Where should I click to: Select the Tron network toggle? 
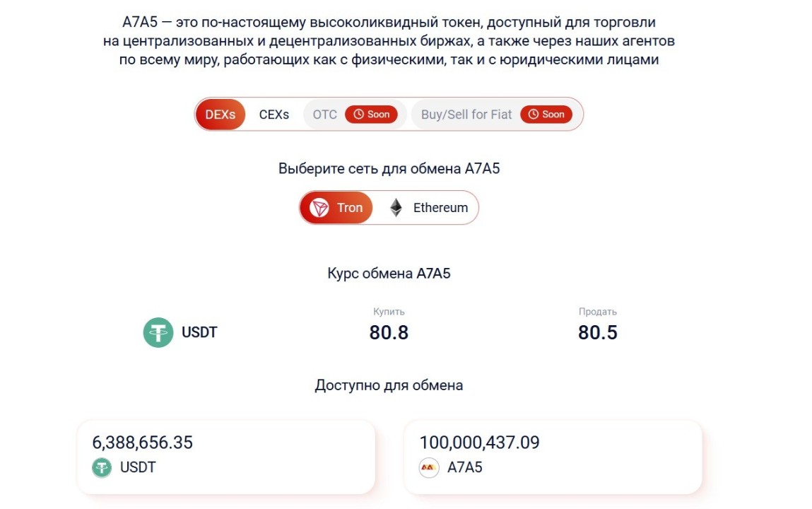pos(336,208)
